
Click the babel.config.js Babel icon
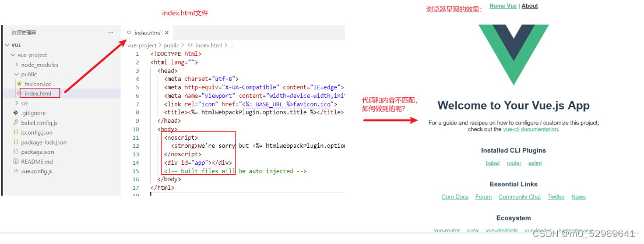pyautogui.click(x=16, y=123)
